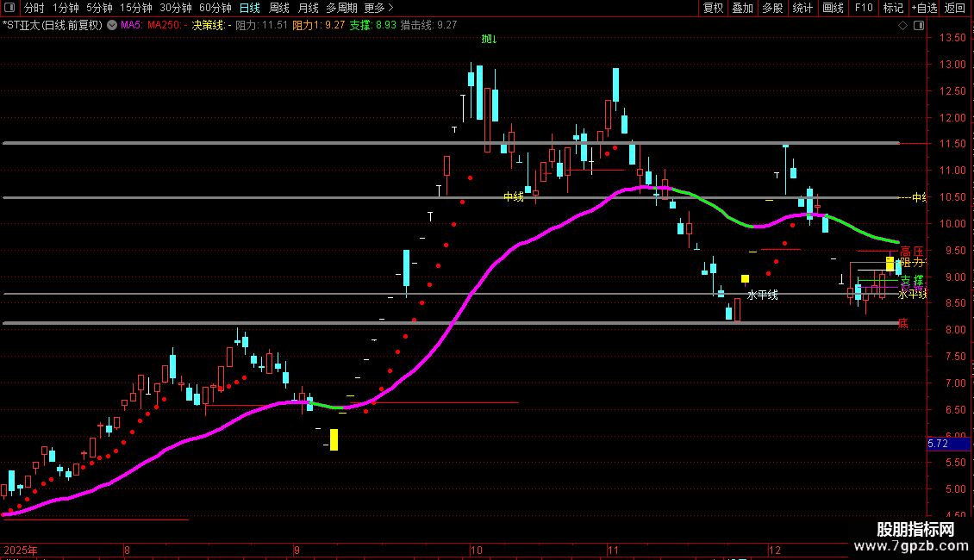Click the month 8 marker on time axis
This screenshot has height=560, width=974.
[127, 551]
